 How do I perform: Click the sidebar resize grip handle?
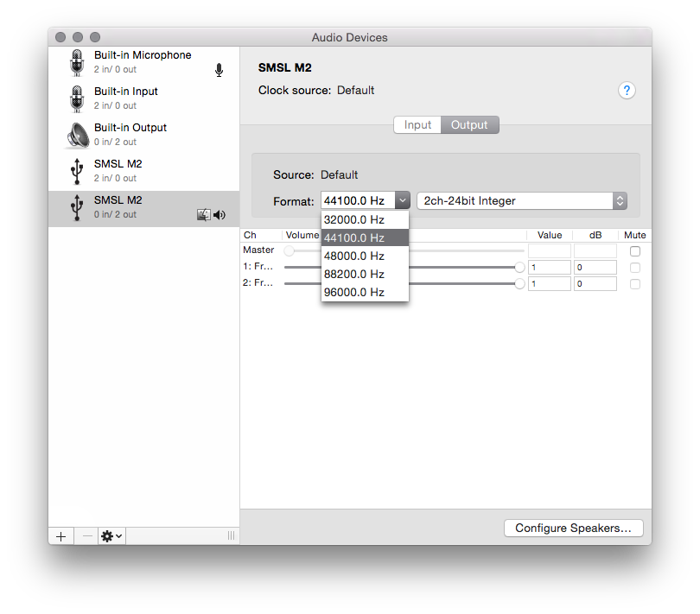(x=231, y=535)
